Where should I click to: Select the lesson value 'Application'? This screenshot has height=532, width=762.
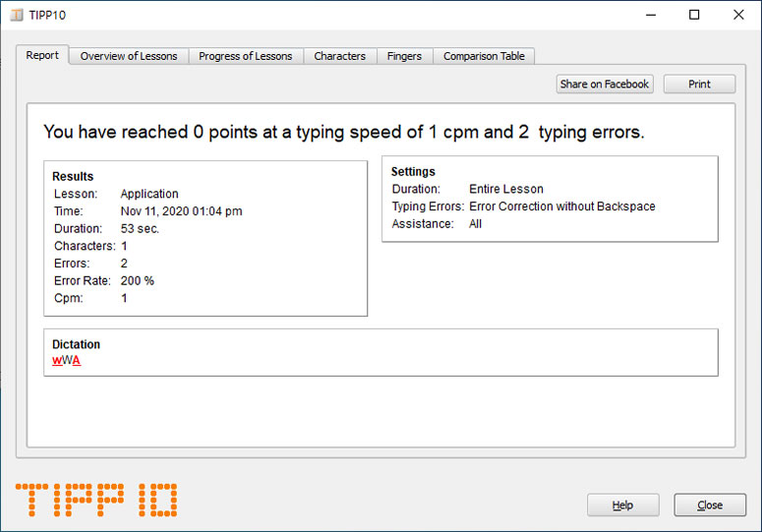149,194
